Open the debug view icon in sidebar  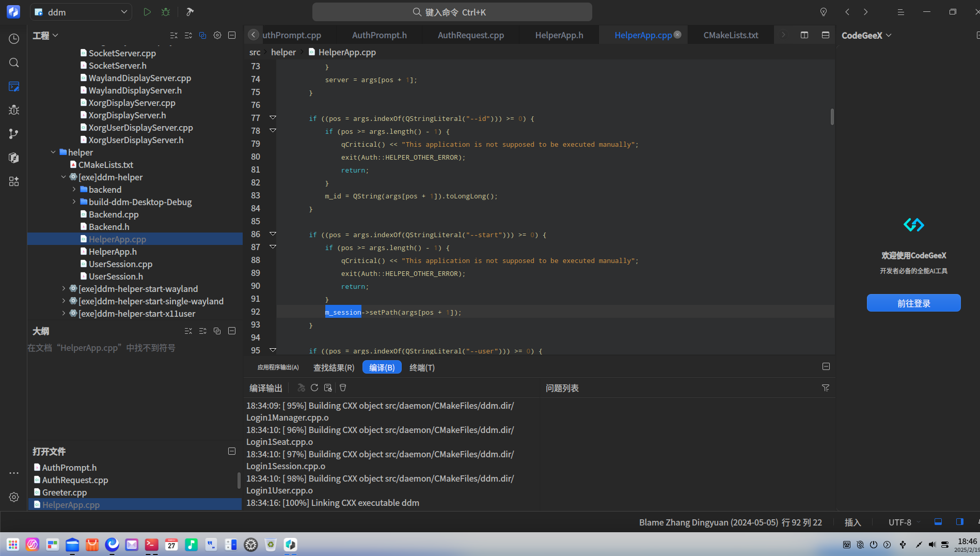click(x=14, y=110)
